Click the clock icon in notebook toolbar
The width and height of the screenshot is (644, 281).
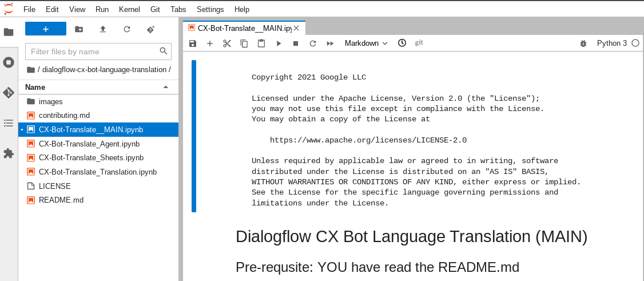tap(402, 43)
